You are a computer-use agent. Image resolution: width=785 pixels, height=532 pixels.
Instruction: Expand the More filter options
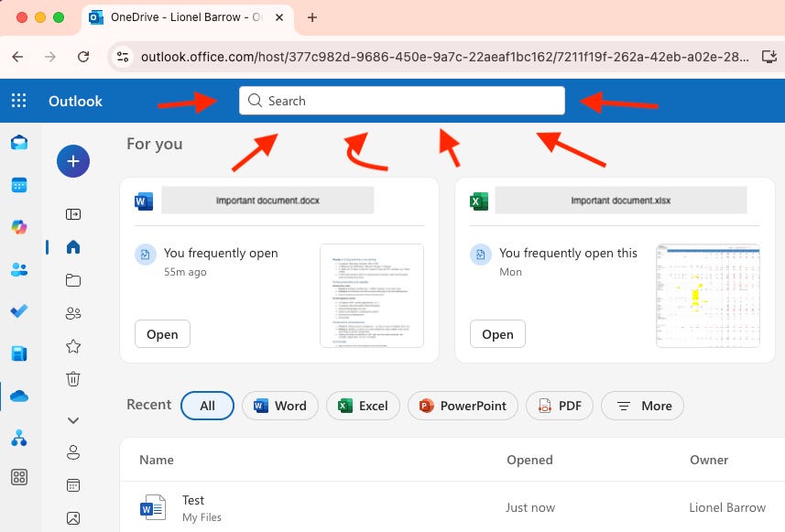643,406
